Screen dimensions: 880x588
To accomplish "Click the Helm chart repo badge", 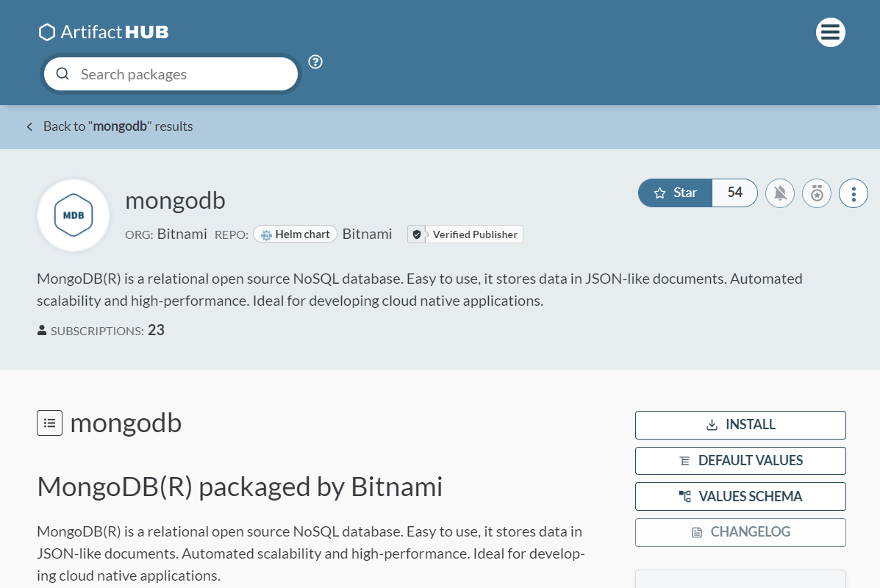I will click(296, 234).
